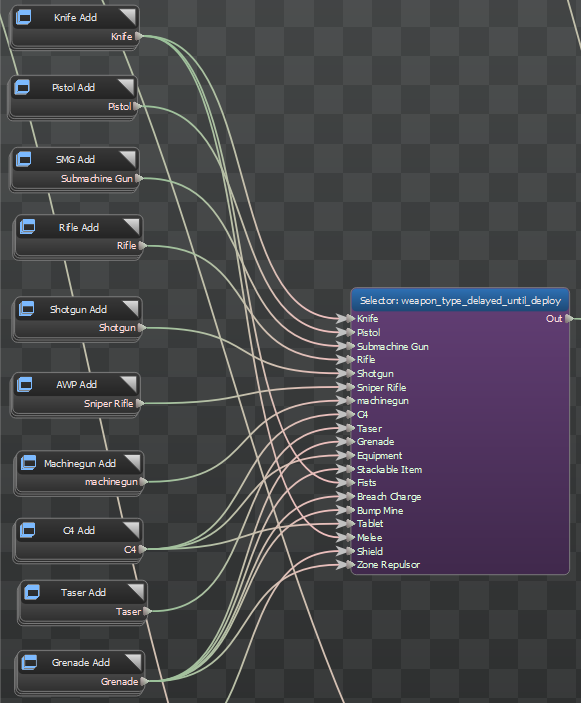Click the blue icon on AWP Add node
Screen dimensions: 581x703
coord(25,384)
